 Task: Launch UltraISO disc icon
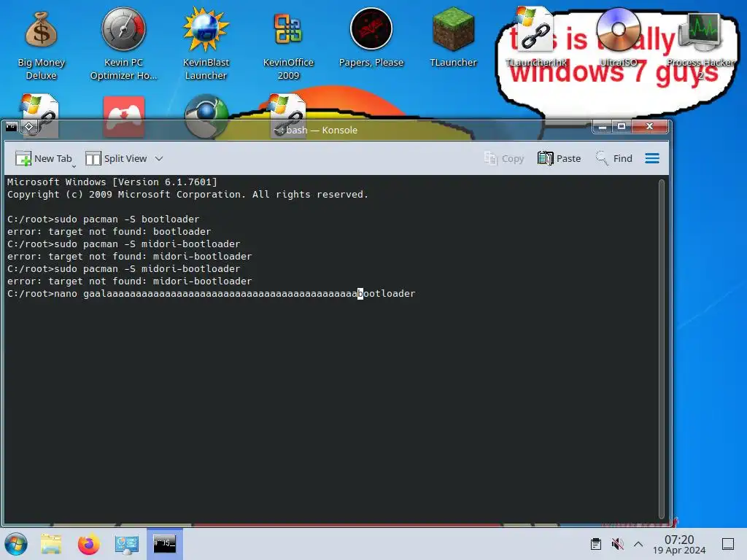[618, 37]
